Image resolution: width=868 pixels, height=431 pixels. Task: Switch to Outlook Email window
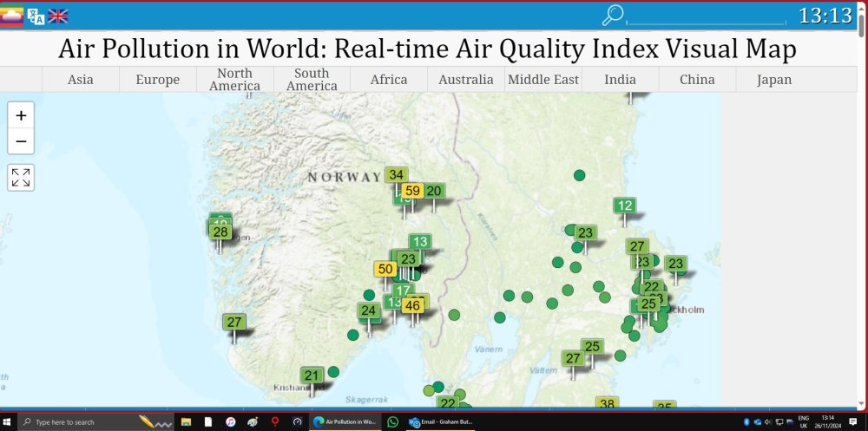[441, 421]
